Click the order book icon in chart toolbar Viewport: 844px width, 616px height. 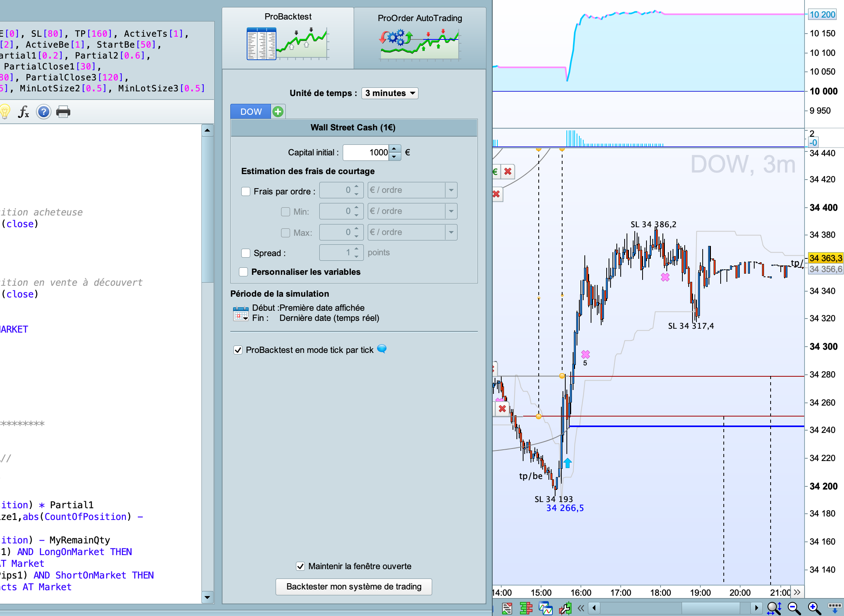coord(526,608)
